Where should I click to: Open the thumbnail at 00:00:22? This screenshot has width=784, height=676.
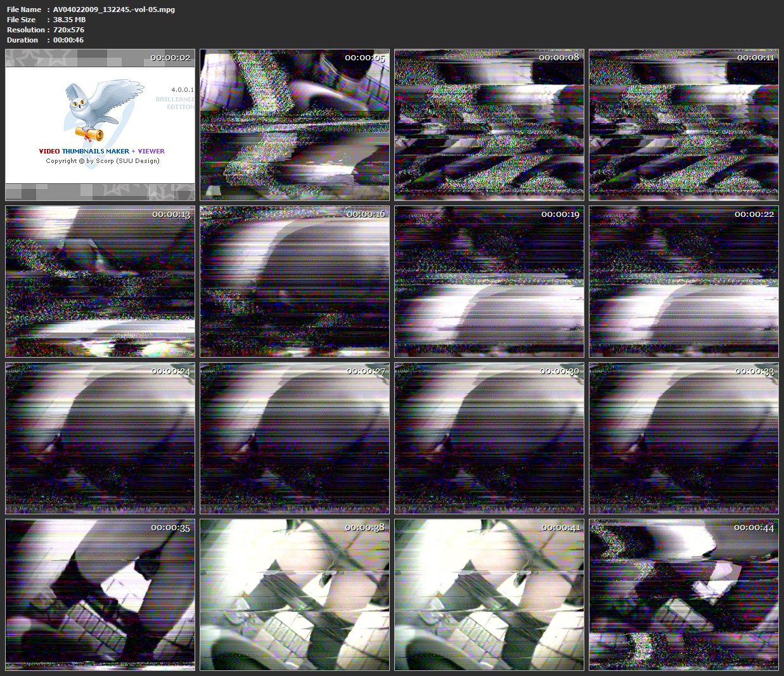(684, 282)
